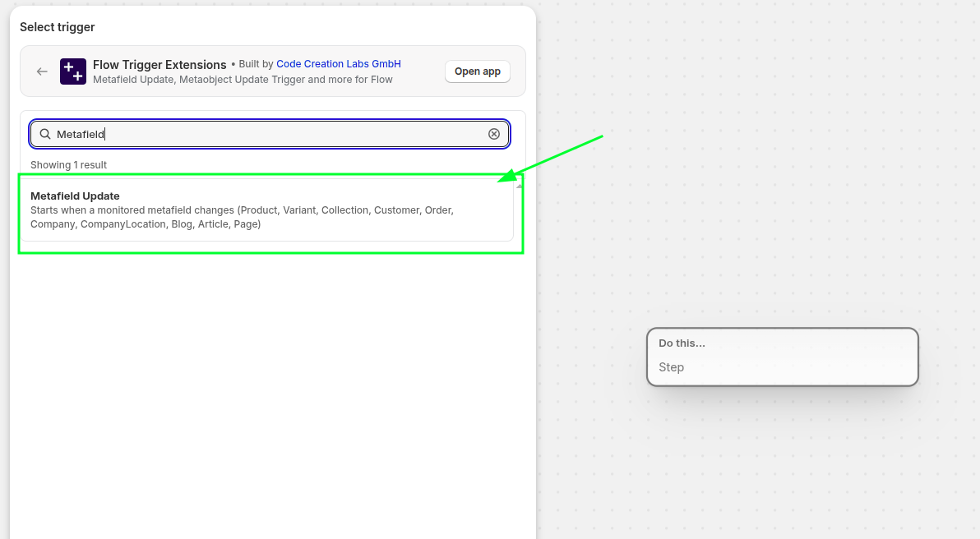Screen dimensions: 980x539
Task: Select the Metafield Update trigger title
Action: 75,196
